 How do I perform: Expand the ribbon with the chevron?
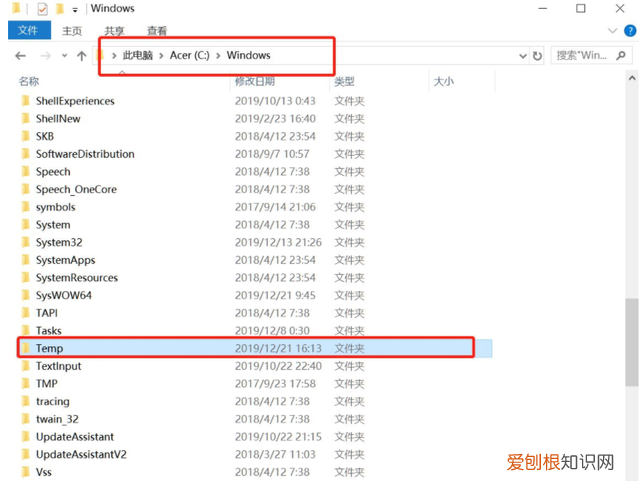click(x=612, y=31)
